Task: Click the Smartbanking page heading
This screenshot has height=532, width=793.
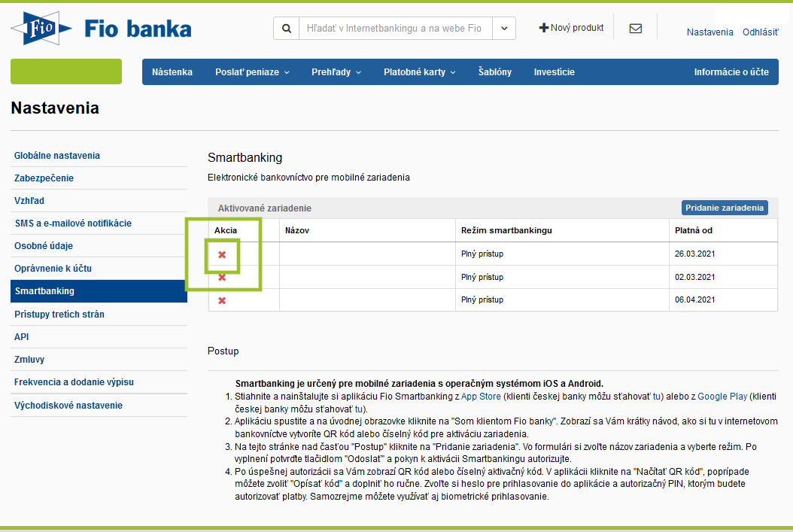Action: coord(245,158)
